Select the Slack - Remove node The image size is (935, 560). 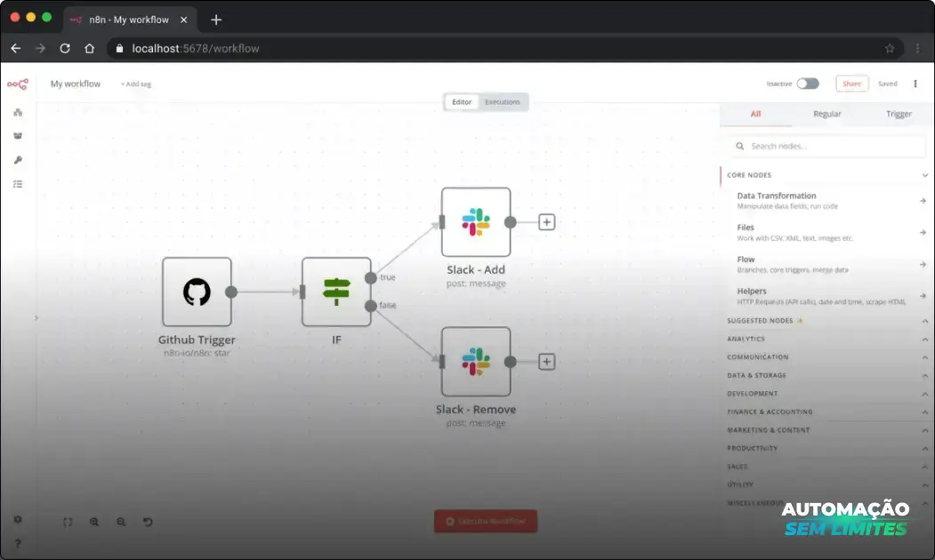click(476, 361)
